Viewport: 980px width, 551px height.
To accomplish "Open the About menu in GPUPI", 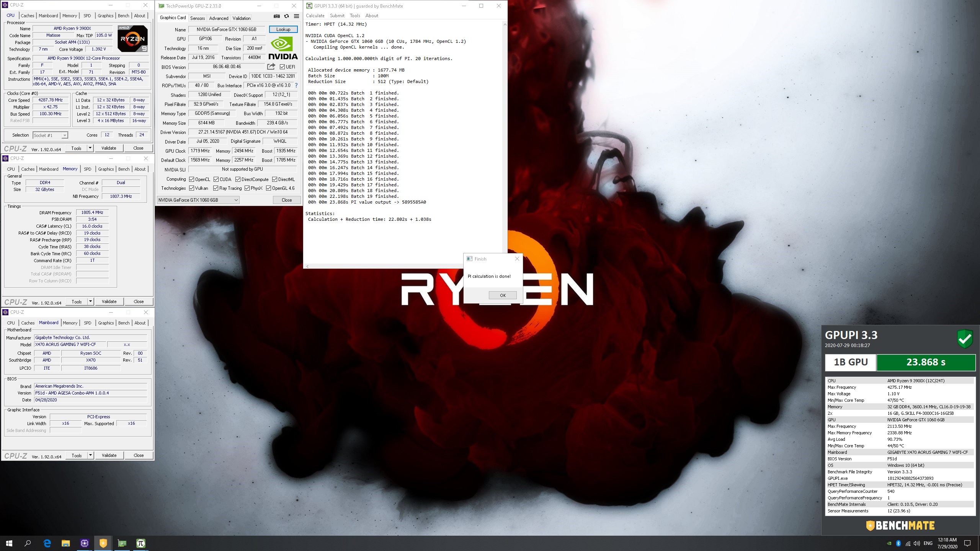I will click(x=372, y=16).
